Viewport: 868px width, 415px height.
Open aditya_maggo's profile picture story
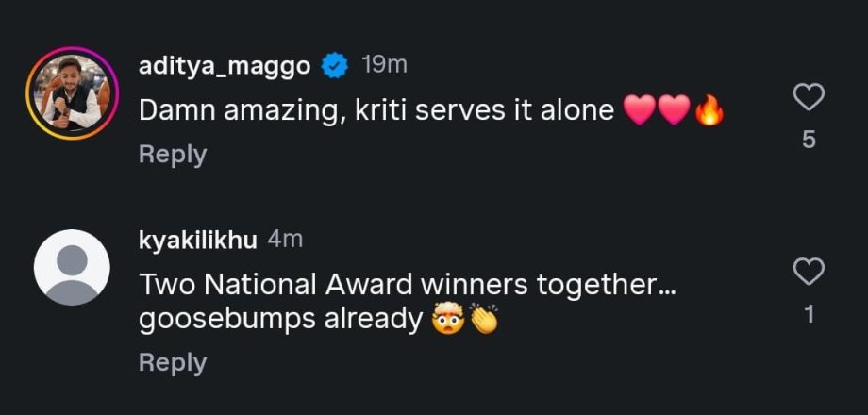click(71, 92)
